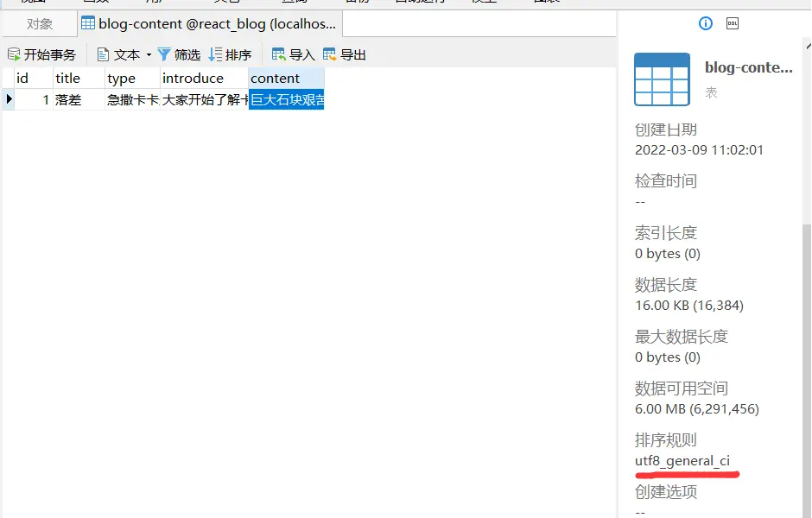This screenshot has width=812, height=518.
Task: Select the type column header
Action: (132, 79)
